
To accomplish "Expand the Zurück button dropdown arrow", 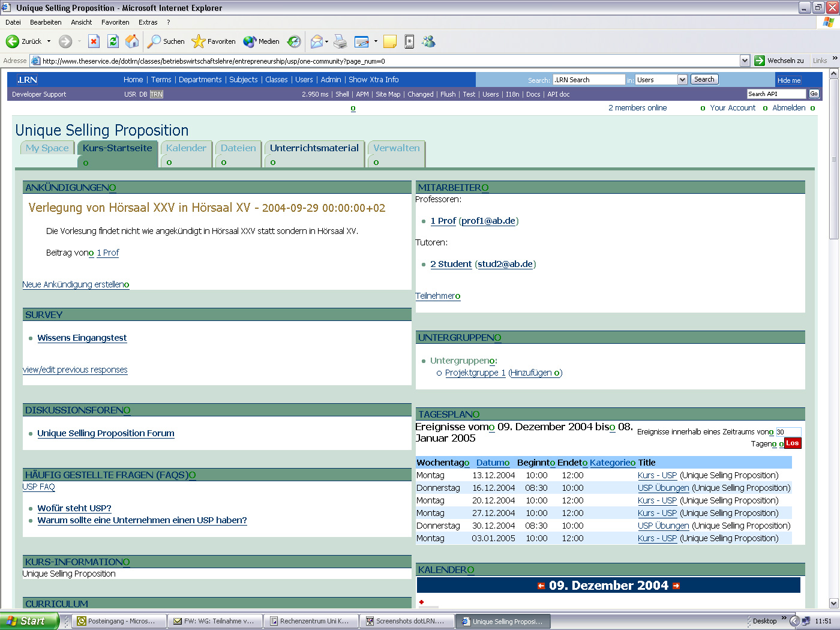I will coord(48,41).
